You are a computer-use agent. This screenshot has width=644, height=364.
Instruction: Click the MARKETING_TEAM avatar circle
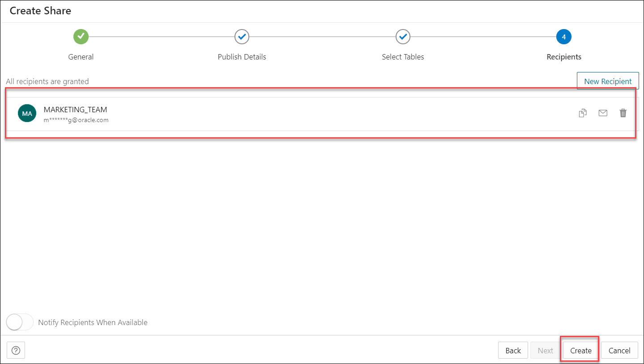point(27,113)
